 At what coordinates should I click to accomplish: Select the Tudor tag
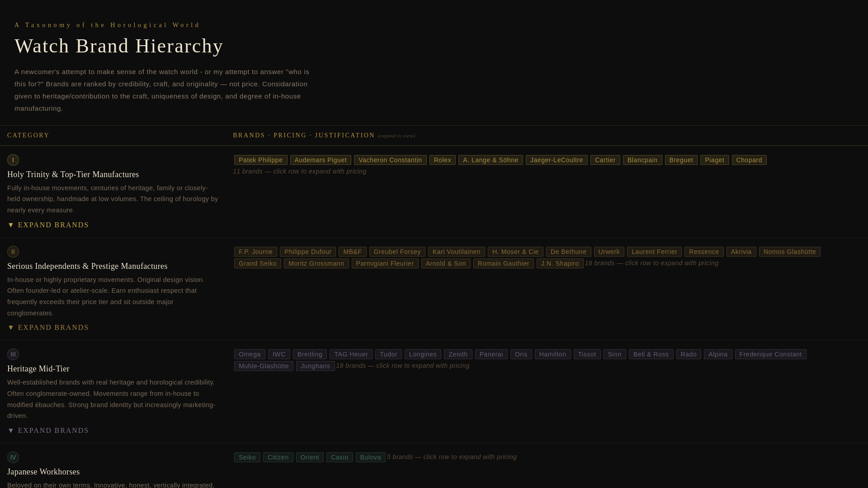(x=388, y=354)
